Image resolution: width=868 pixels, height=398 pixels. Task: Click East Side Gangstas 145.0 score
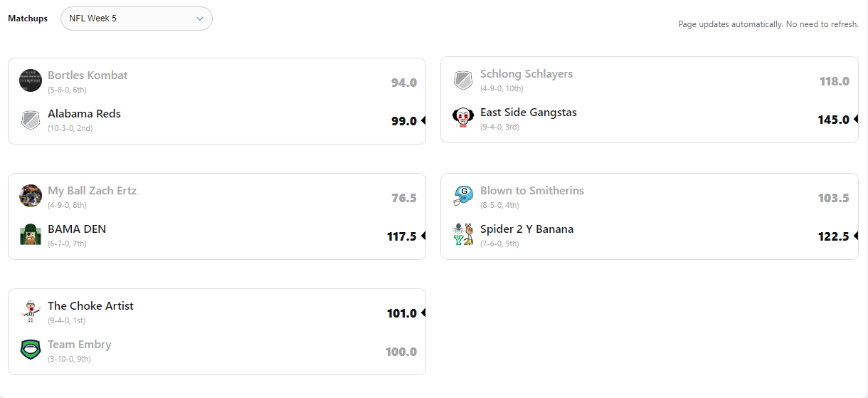[x=833, y=120]
